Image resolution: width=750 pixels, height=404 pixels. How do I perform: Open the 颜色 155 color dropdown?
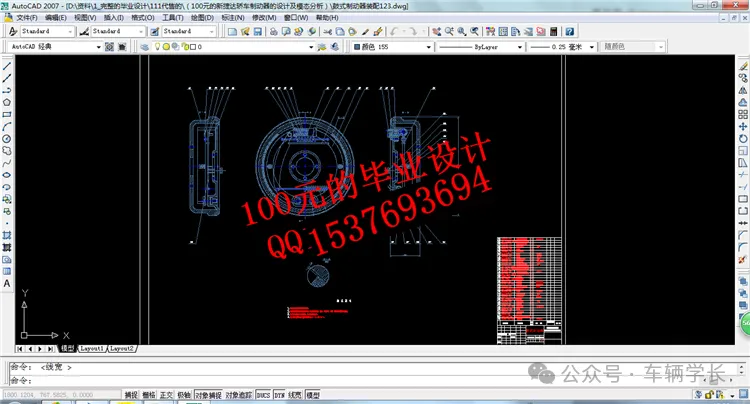429,47
